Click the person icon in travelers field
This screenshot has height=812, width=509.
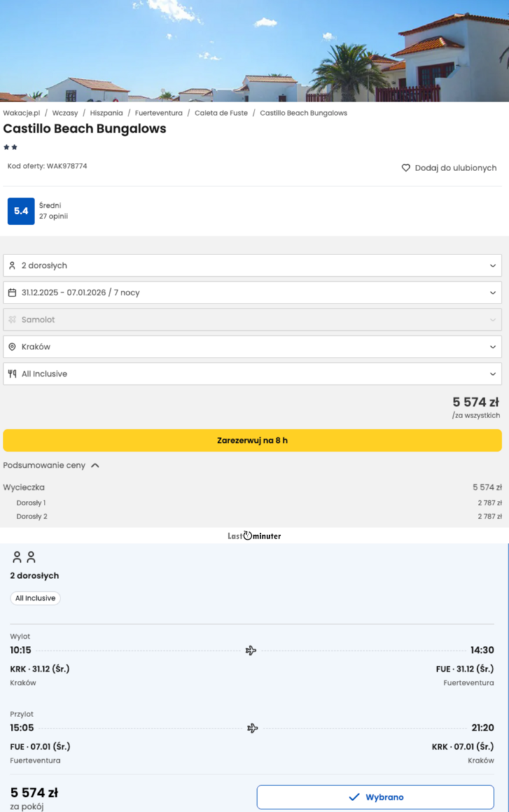pos(12,265)
